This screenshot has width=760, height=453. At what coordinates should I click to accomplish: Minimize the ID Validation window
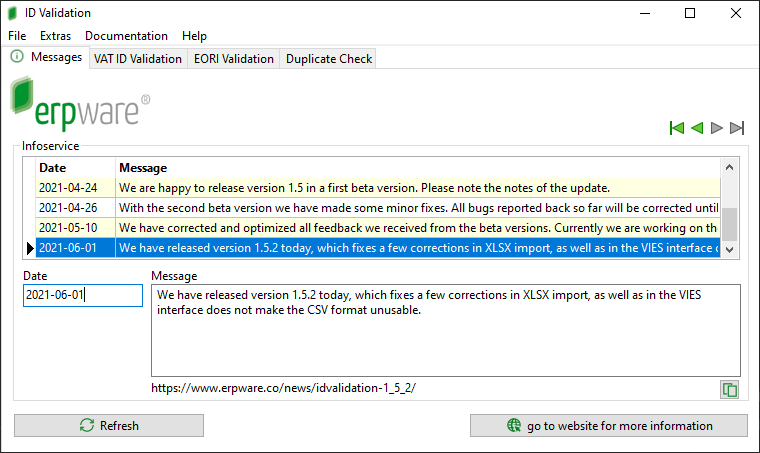pos(645,13)
